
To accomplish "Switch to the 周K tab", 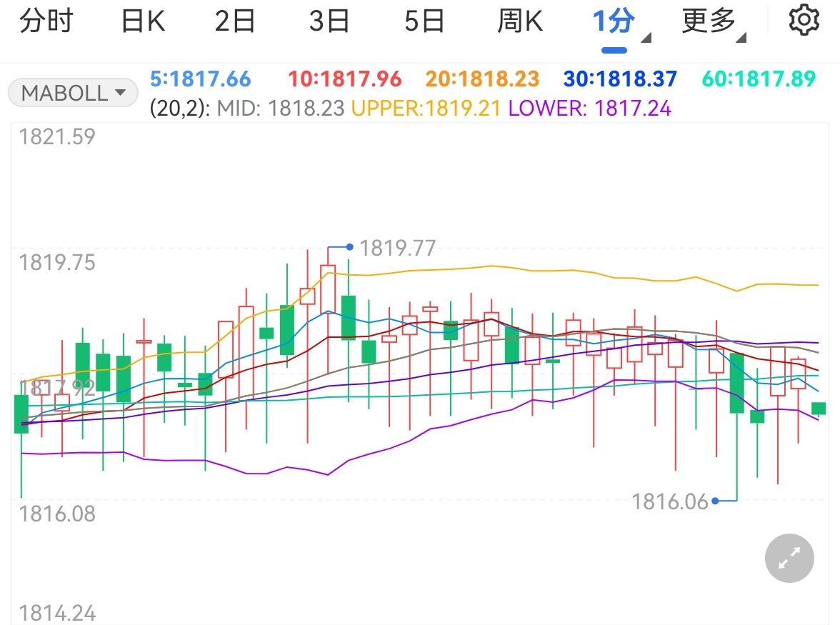I will [520, 21].
